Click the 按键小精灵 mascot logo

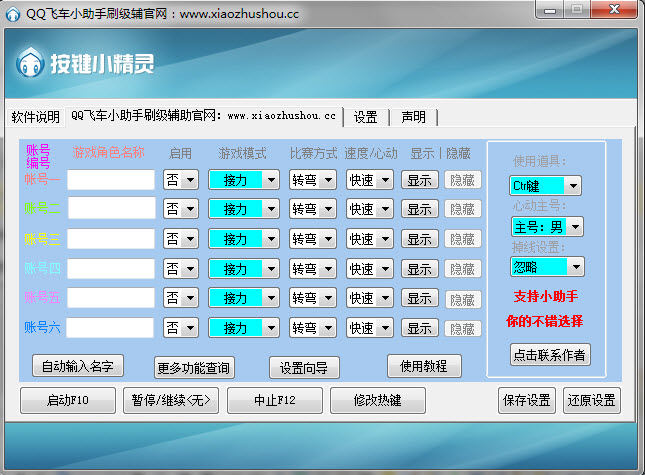[30, 63]
